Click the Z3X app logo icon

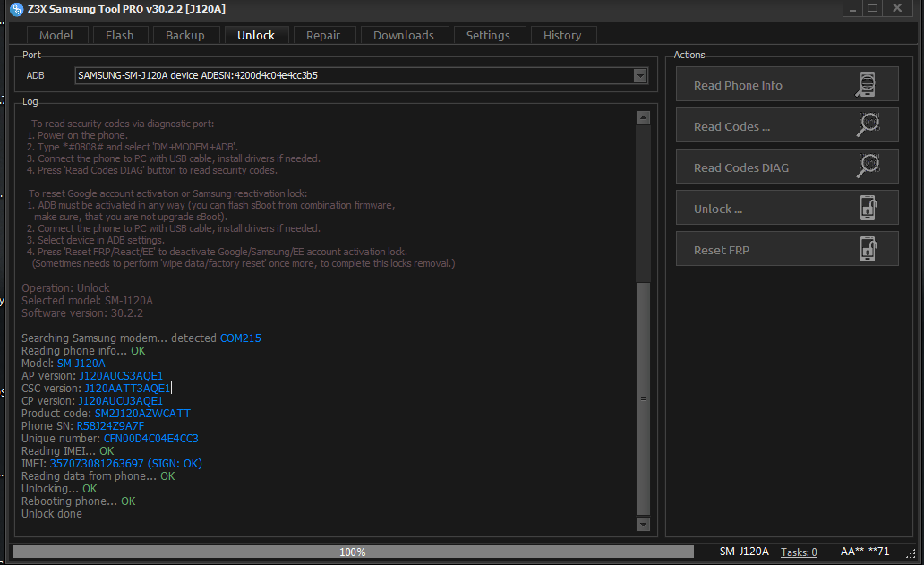point(16,10)
